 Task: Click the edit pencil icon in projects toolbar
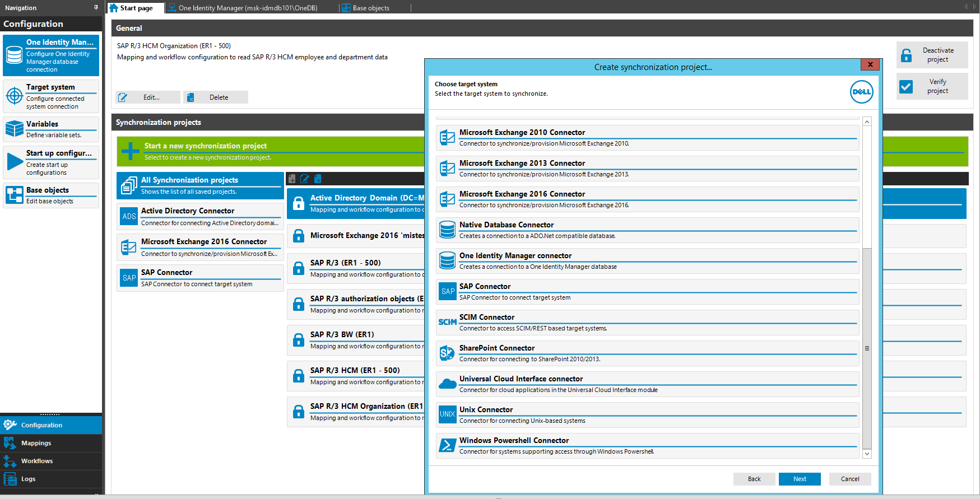(305, 179)
